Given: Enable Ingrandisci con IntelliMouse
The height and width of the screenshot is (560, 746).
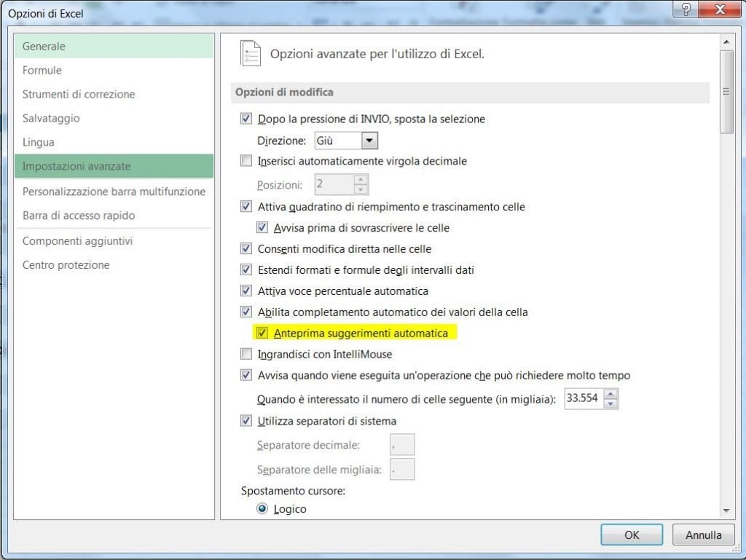Looking at the screenshot, I should coord(246,354).
